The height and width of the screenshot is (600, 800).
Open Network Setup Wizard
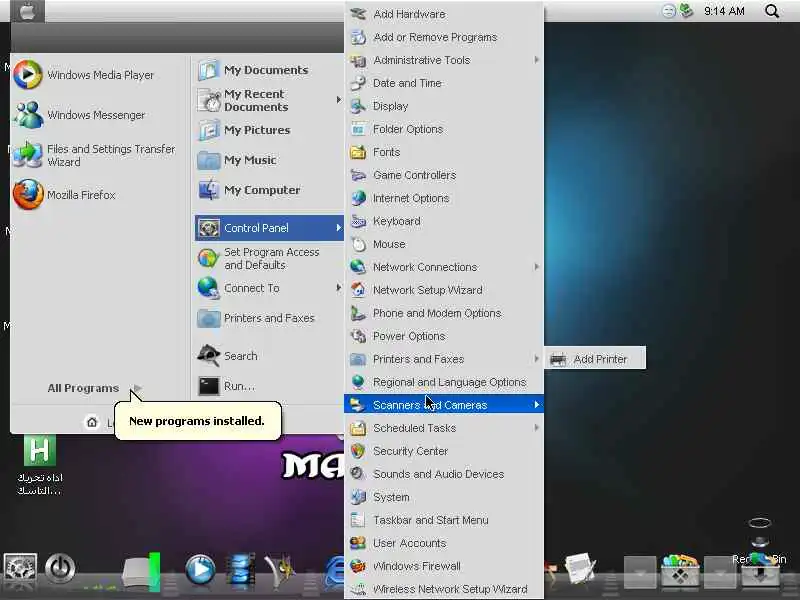(444, 290)
